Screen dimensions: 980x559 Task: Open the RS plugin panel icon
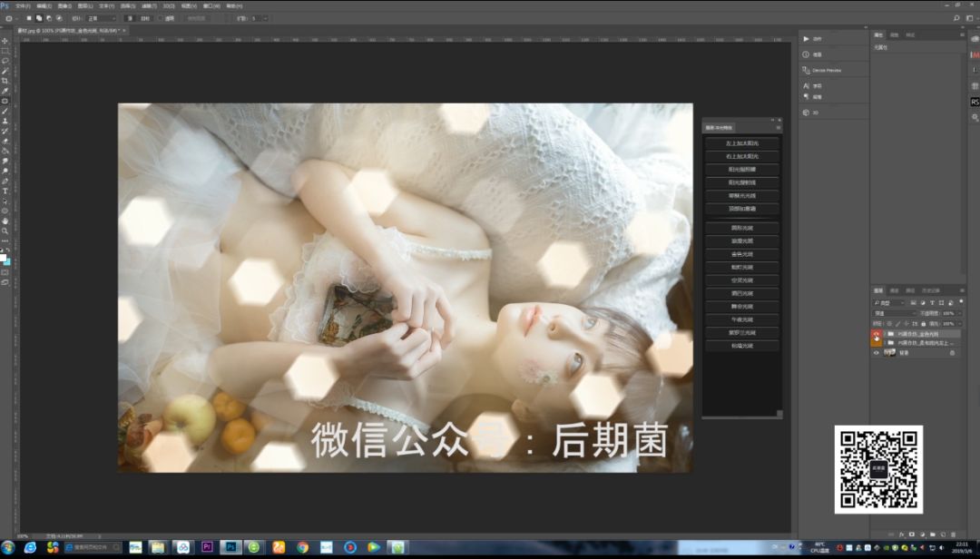click(975, 102)
